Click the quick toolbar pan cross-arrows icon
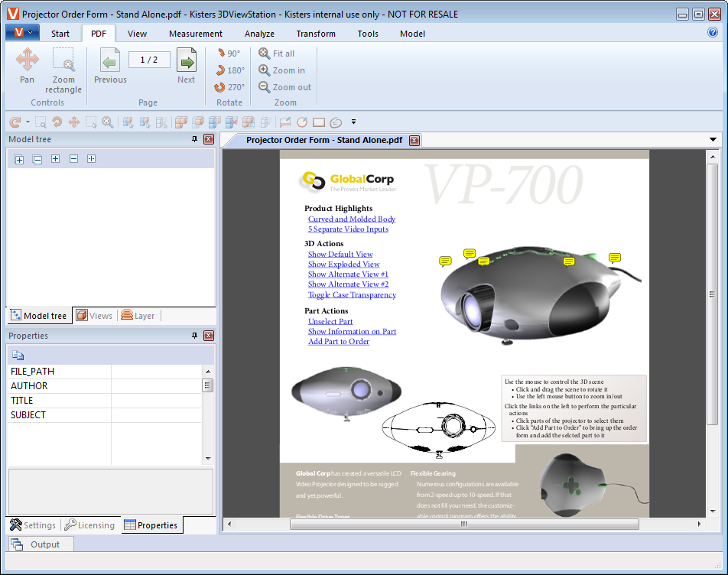 point(74,122)
